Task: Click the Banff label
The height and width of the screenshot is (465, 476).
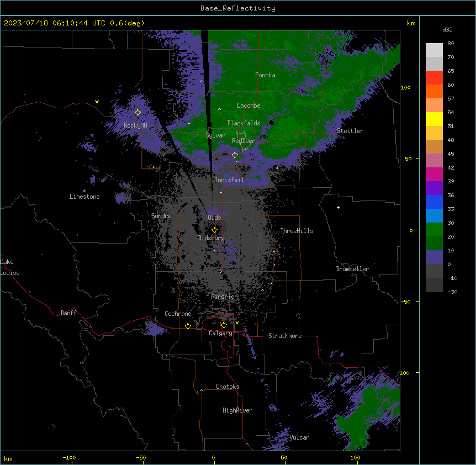Action: coord(68,313)
